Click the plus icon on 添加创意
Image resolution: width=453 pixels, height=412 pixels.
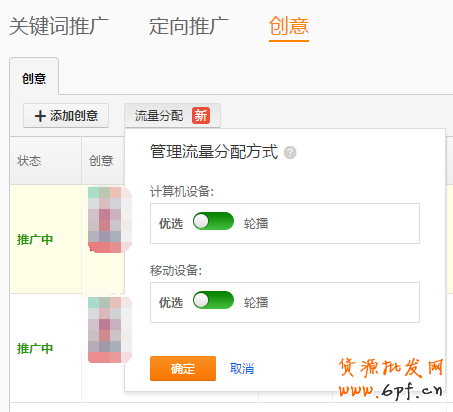pyautogui.click(x=40, y=116)
